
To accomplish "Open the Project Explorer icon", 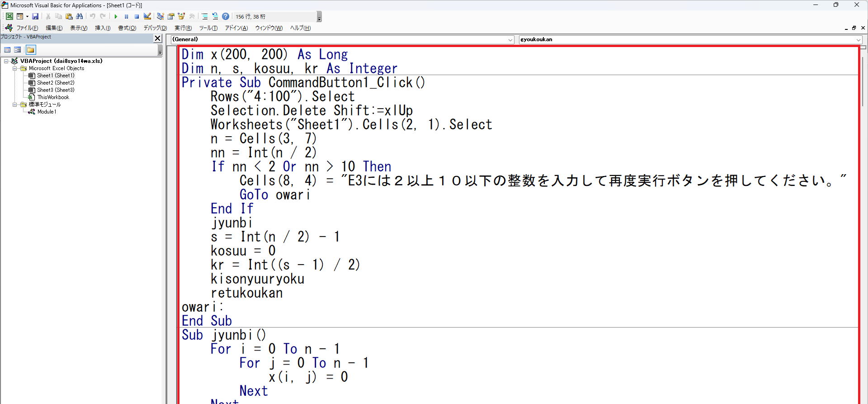I will (x=160, y=16).
